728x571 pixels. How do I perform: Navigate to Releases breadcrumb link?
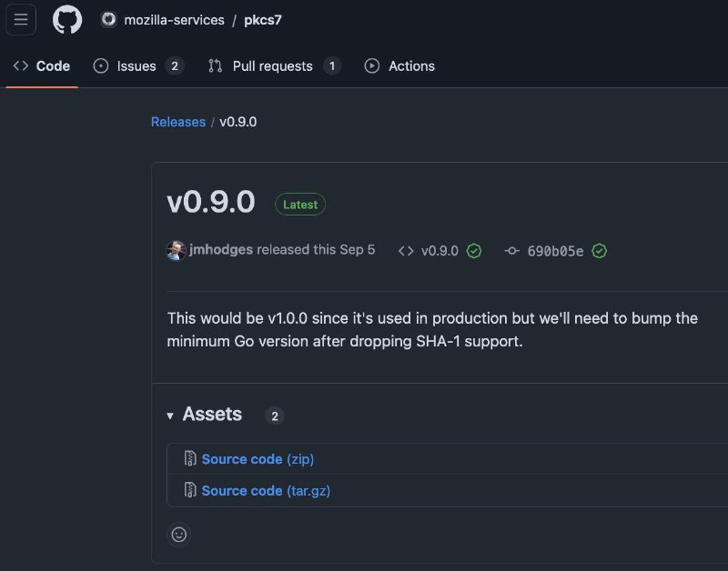tap(178, 122)
